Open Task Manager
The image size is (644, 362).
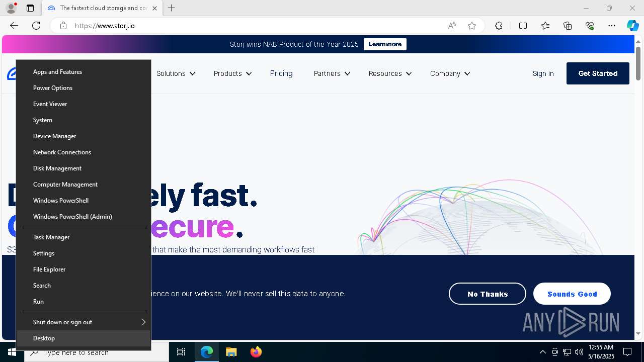pyautogui.click(x=84, y=237)
